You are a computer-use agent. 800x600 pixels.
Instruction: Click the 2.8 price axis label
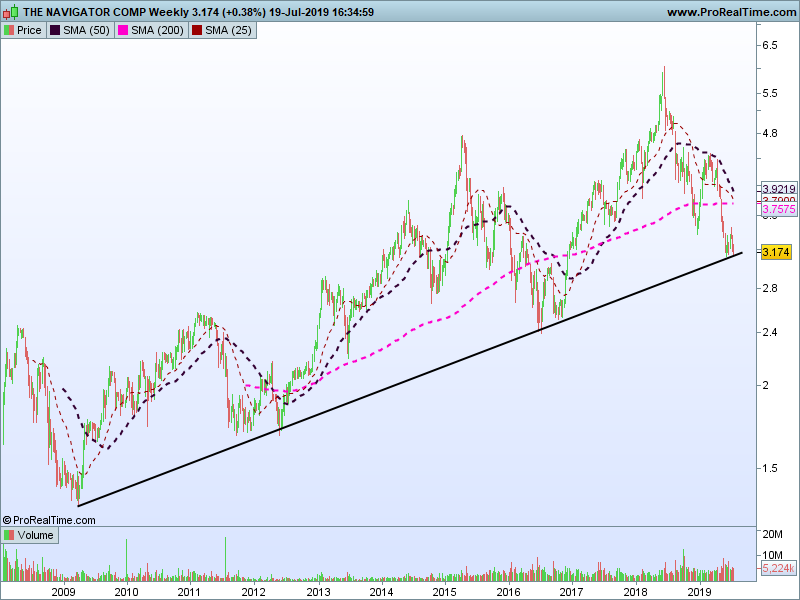tap(770, 288)
